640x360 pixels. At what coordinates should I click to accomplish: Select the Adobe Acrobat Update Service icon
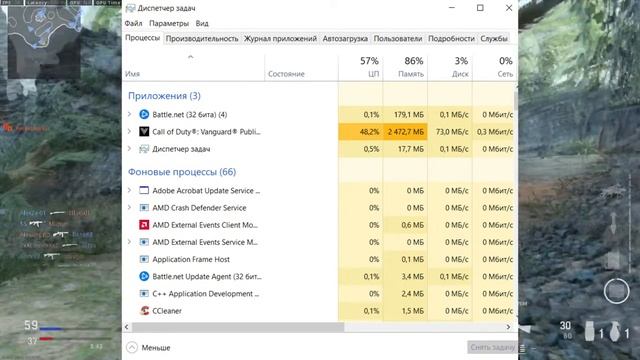click(144, 190)
